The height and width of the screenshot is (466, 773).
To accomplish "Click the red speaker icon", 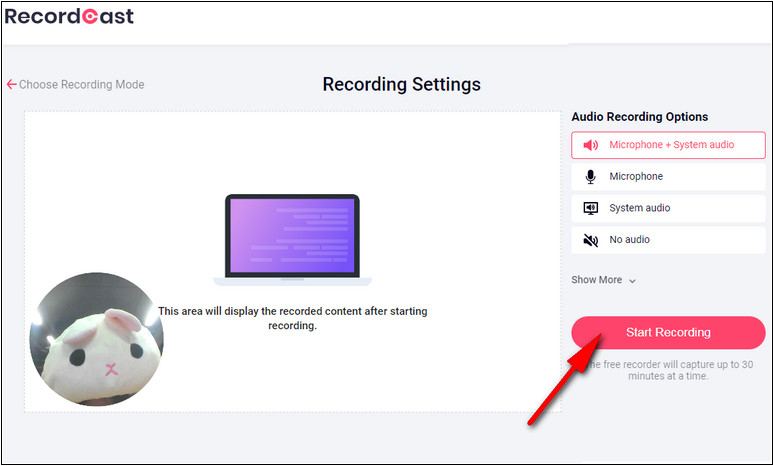I will click(x=590, y=145).
